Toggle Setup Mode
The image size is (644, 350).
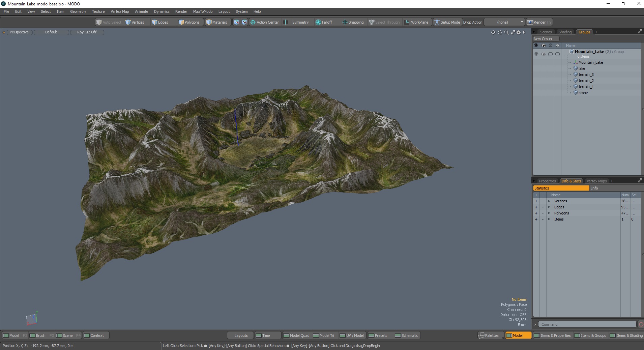click(x=447, y=22)
